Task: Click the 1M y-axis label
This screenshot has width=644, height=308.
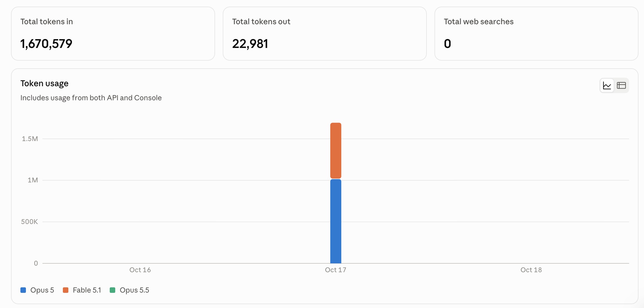Action: click(33, 180)
